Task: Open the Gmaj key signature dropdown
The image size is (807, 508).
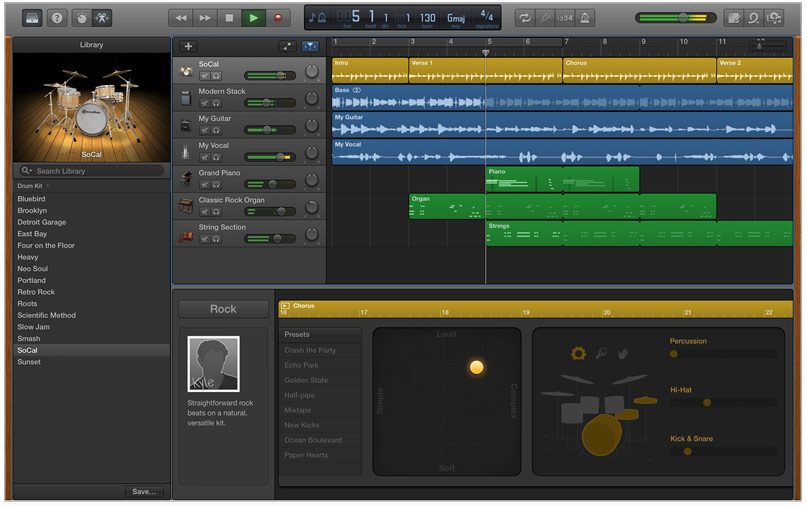Action: point(455,18)
